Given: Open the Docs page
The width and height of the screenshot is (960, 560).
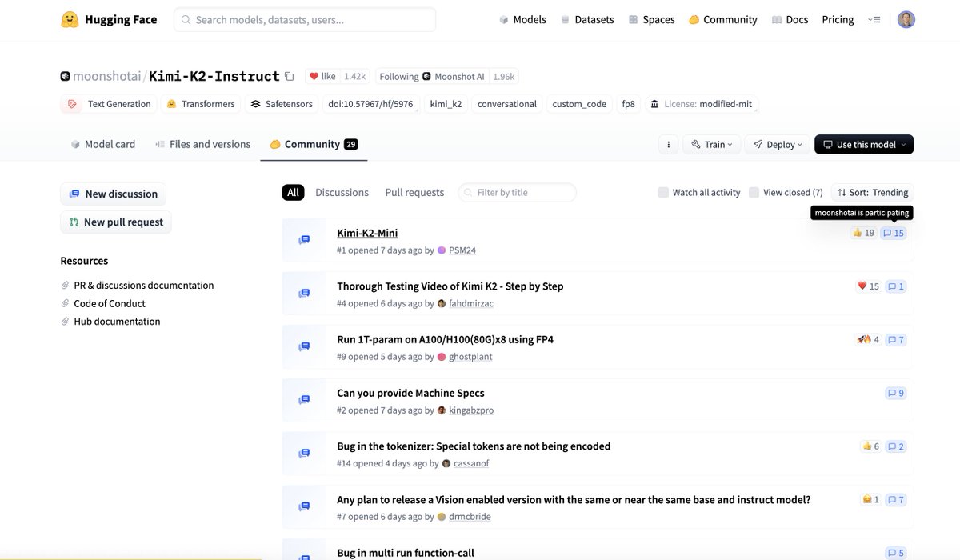Looking at the screenshot, I should [790, 19].
